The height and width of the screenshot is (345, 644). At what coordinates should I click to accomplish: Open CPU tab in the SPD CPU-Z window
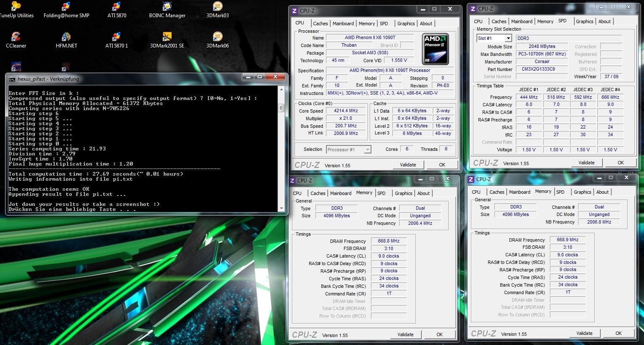click(478, 21)
